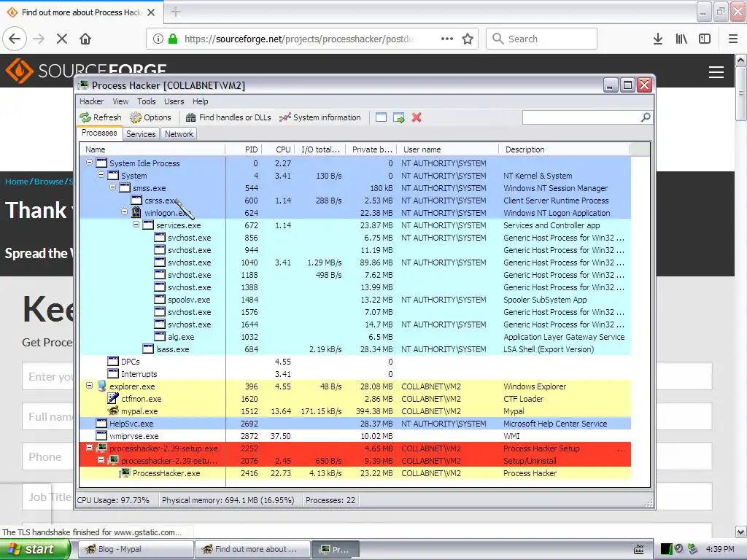Focus the Process Hacker search box
Screen dimensions: 747x560
pos(581,117)
